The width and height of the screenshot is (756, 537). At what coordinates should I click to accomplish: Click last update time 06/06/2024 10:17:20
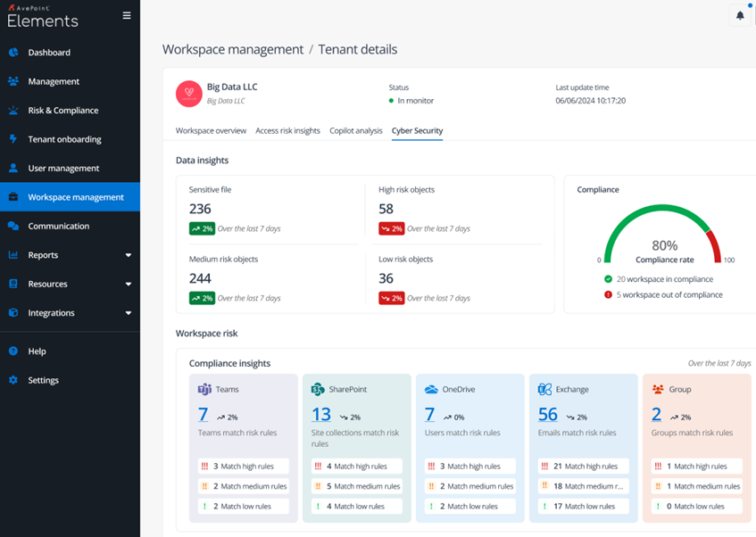591,101
